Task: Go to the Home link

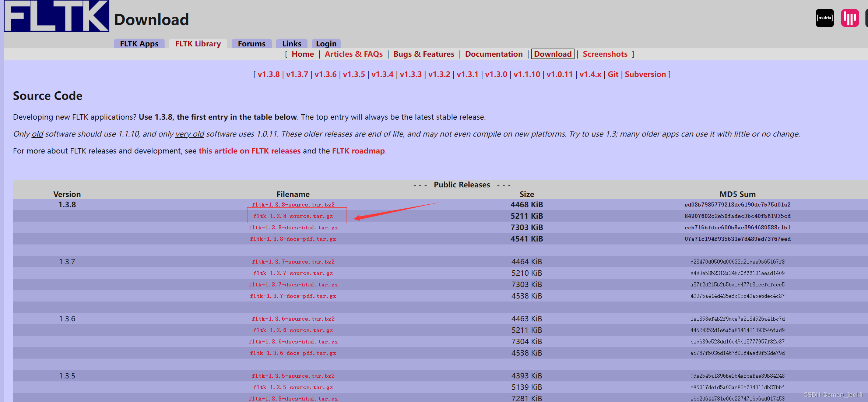Action: [302, 54]
